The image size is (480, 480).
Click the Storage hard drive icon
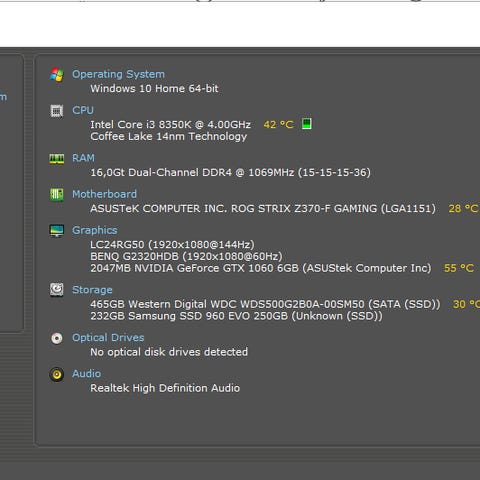(57, 290)
